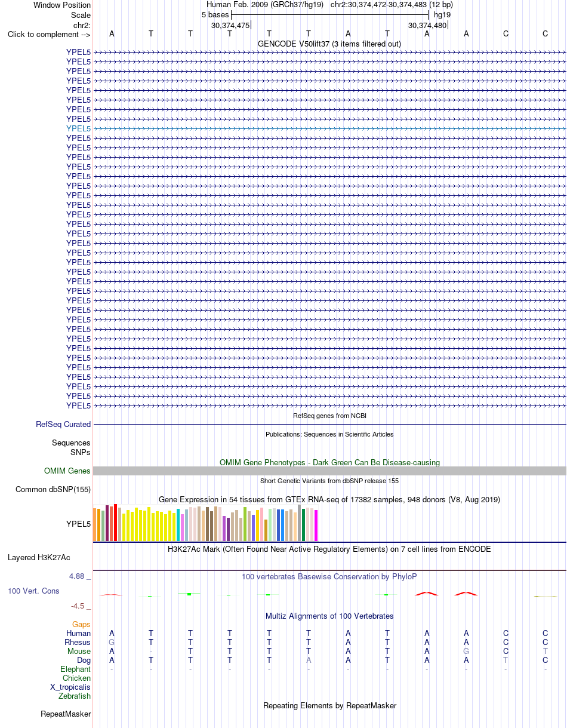Click the cyan bar in GTEx expression chart
Image resolution: width=567 pixels, height=728 pixels.
coord(178,525)
